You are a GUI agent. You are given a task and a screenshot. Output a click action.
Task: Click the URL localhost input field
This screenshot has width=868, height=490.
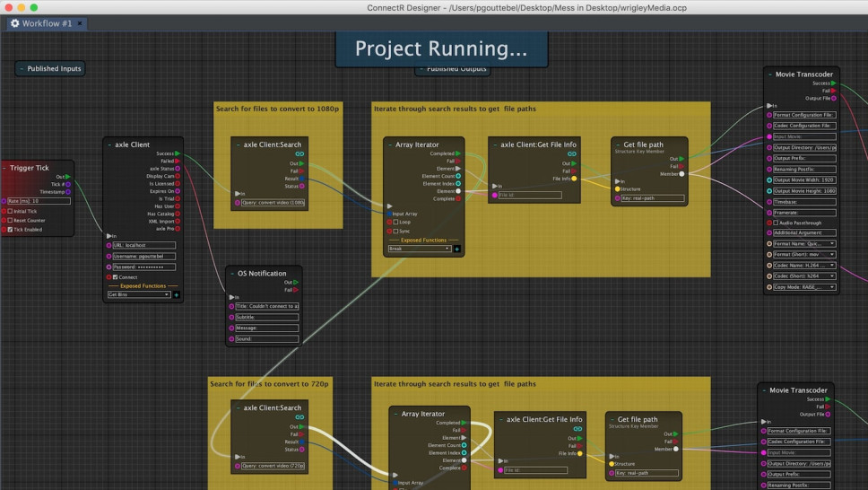coord(144,246)
